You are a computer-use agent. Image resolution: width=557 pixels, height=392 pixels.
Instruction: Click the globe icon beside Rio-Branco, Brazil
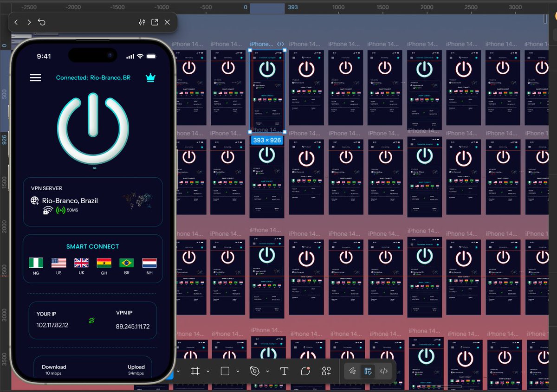tap(34, 200)
